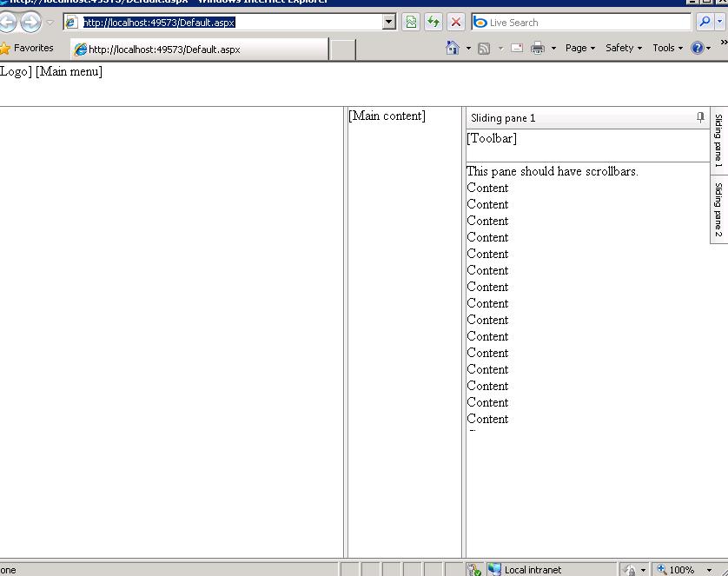This screenshot has height=576, width=728.
Task: Click the Read Mail envelope icon
Action: click(517, 48)
